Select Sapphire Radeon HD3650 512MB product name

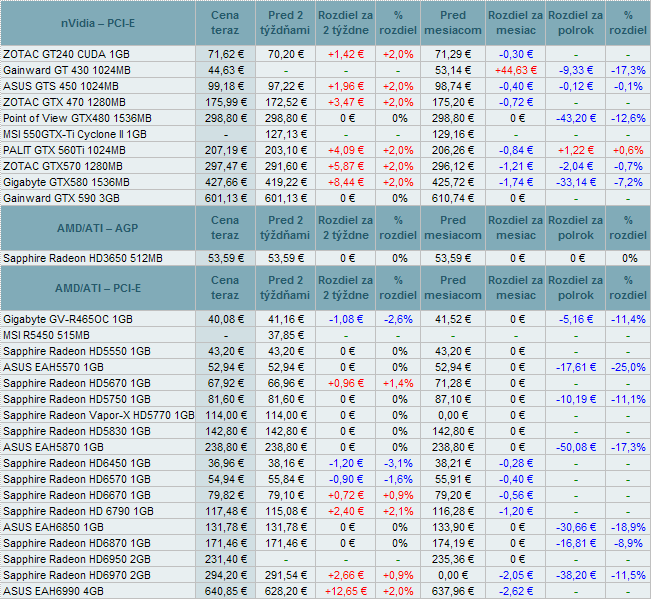click(83, 258)
